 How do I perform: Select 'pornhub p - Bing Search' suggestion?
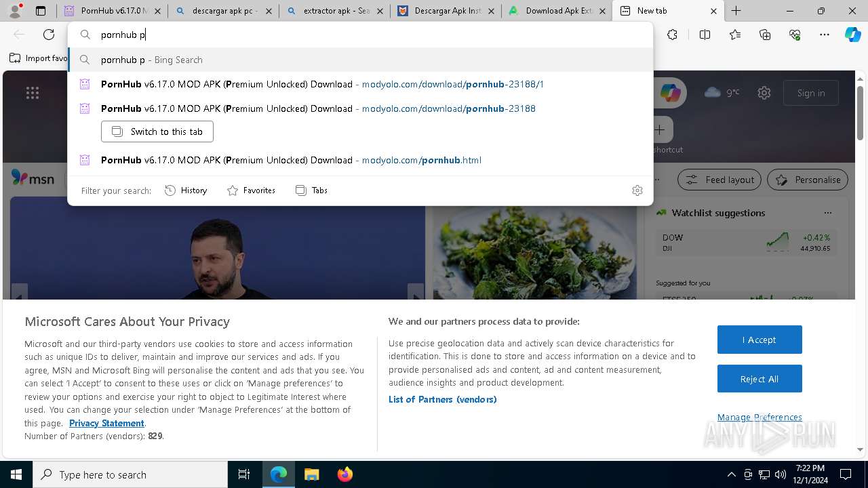360,60
